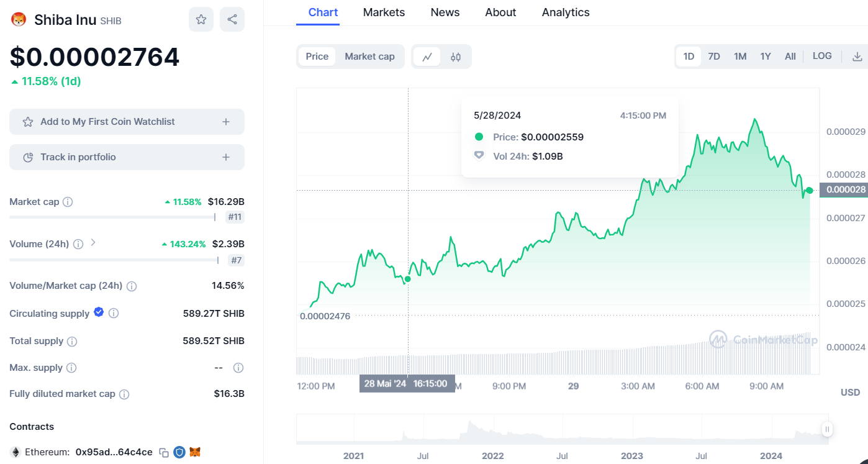Click the Shiba Inu coin logo
This screenshot has height=464, width=868.
[19, 20]
